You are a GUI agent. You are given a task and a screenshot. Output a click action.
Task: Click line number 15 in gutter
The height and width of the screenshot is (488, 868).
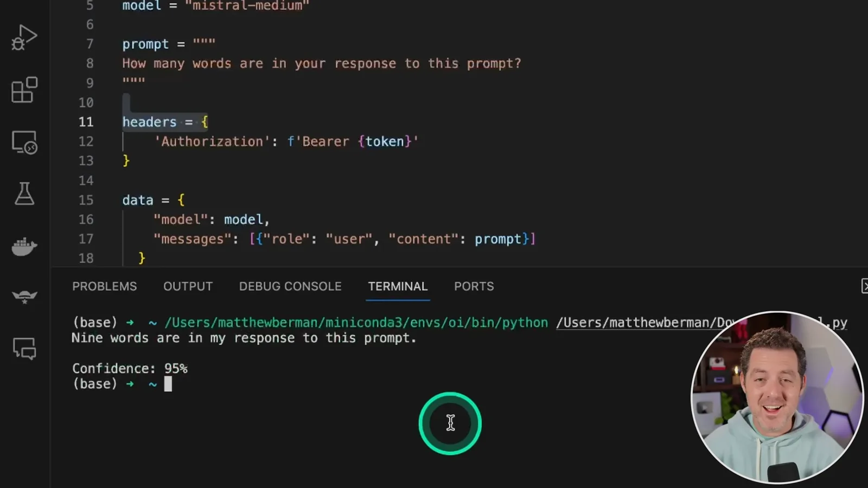(86, 200)
